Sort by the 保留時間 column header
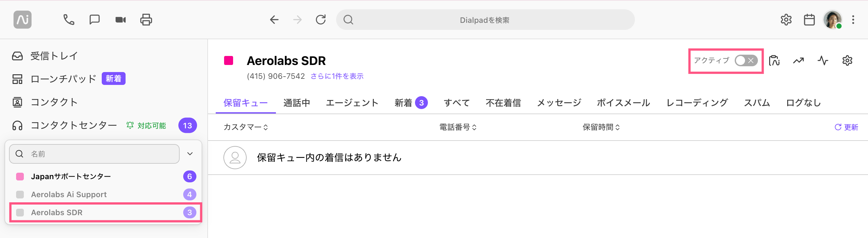Screen dimensions: 868x238 tap(601, 127)
